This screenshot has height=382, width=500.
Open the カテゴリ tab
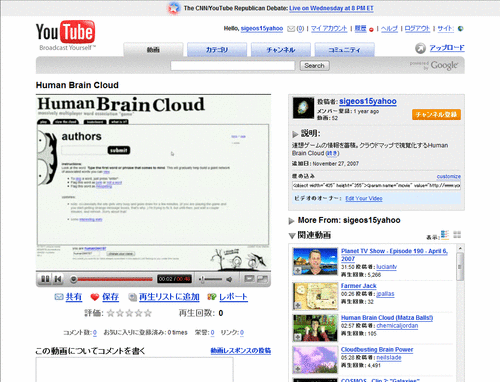217,50
